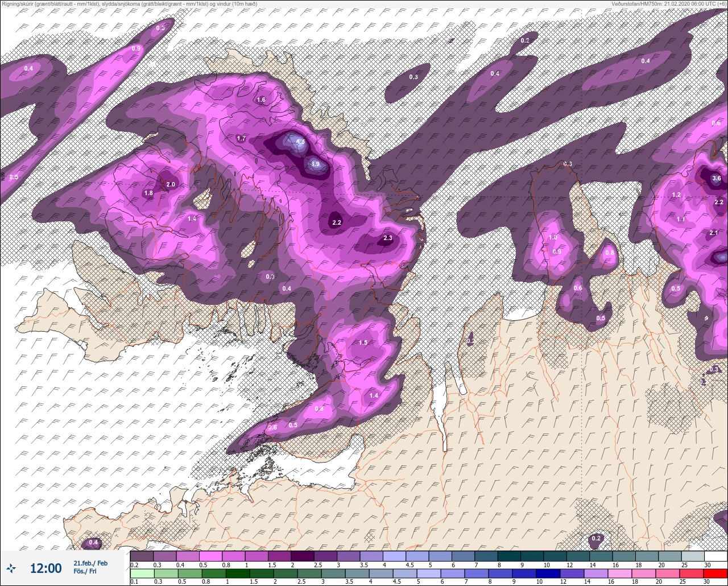The height and width of the screenshot is (586, 728).
Task: Click the bright pink snow swatch at 0.5
Action: pyautogui.click(x=210, y=556)
